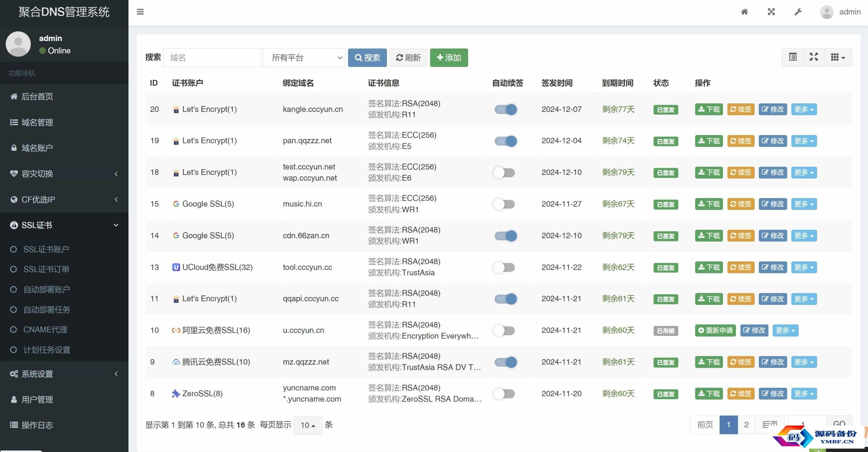Edit certificate order for test.cccyun.net
Screen dimensions: 868x452
[773, 172]
